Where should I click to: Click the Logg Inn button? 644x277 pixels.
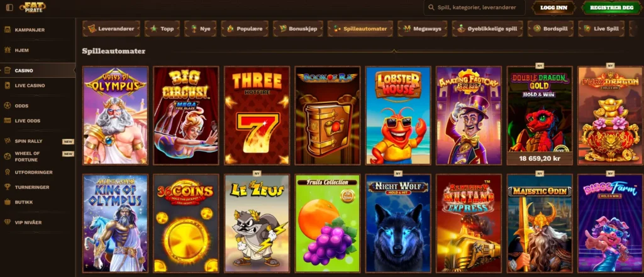(553, 8)
